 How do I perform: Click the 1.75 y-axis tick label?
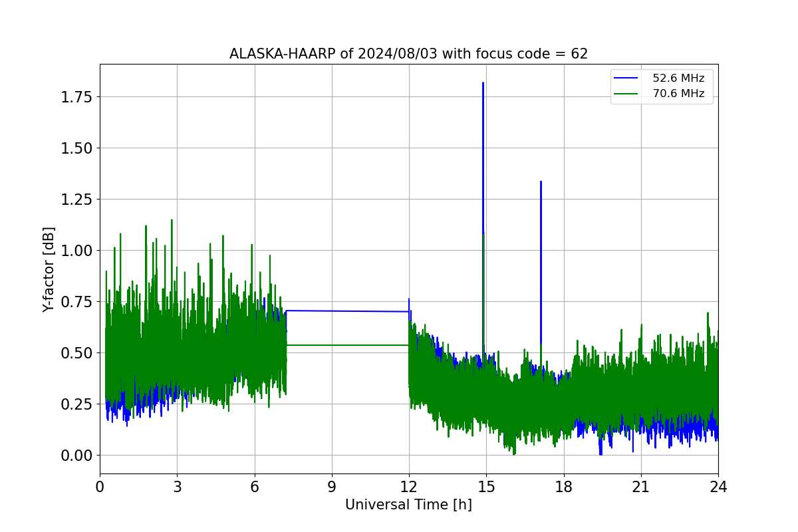pyautogui.click(x=76, y=97)
